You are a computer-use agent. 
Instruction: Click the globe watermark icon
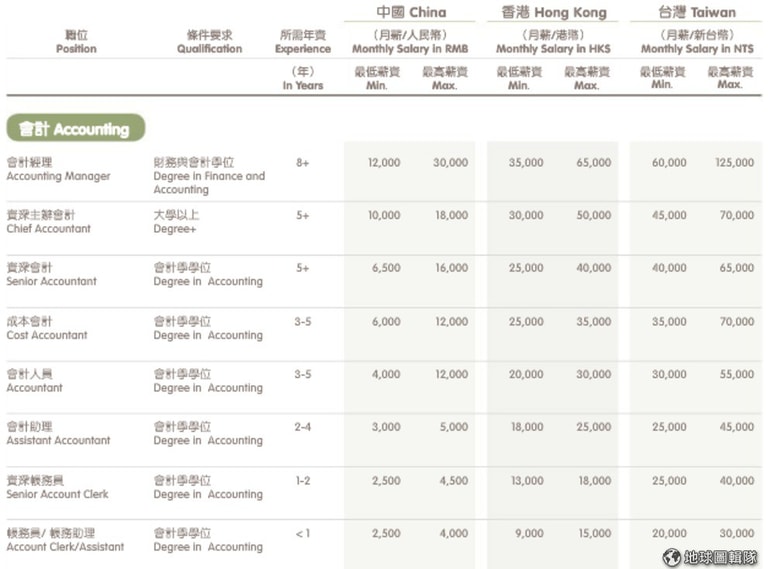tap(672, 557)
